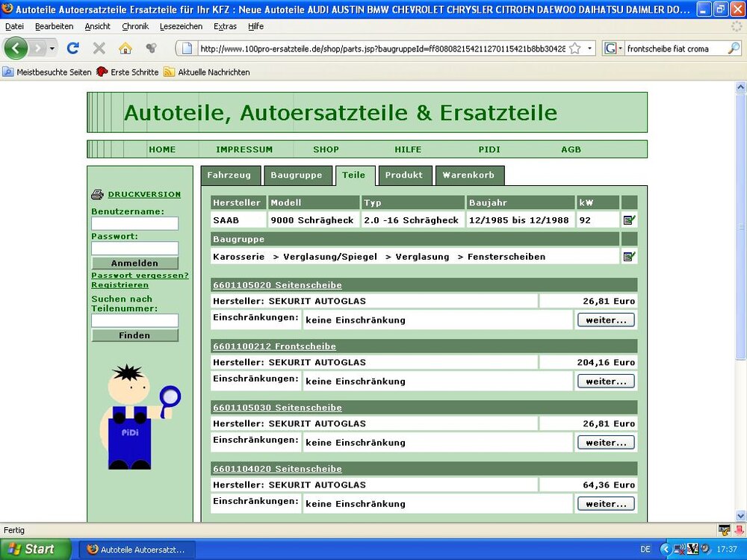Open the Ansicht menu
The height and width of the screenshot is (560, 747).
pyautogui.click(x=98, y=27)
